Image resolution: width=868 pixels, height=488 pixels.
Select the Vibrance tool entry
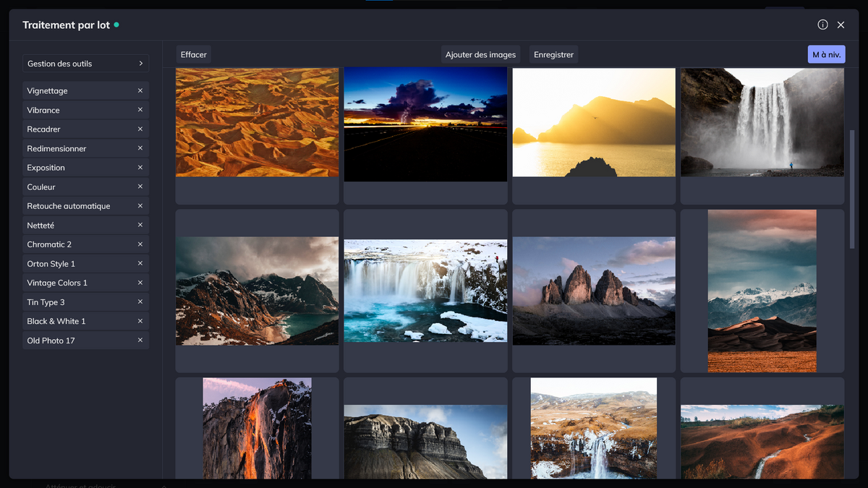pos(85,110)
